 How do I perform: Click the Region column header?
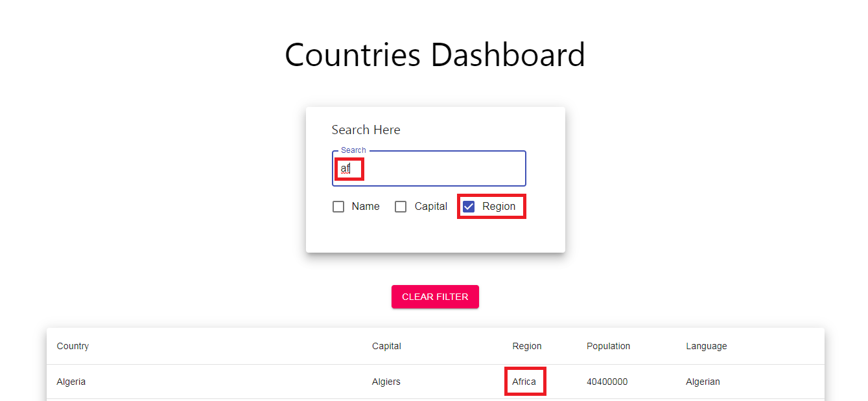[527, 346]
